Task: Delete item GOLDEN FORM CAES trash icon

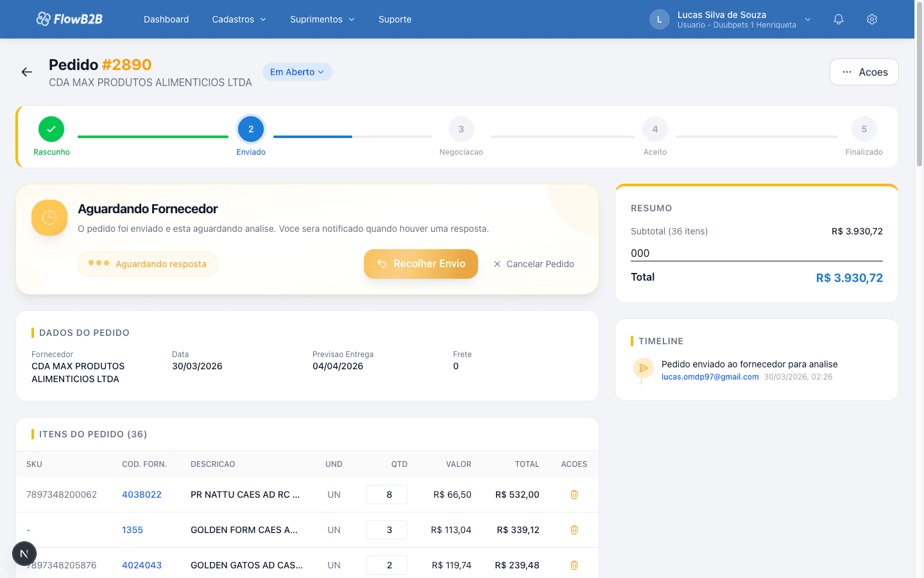Action: point(574,530)
